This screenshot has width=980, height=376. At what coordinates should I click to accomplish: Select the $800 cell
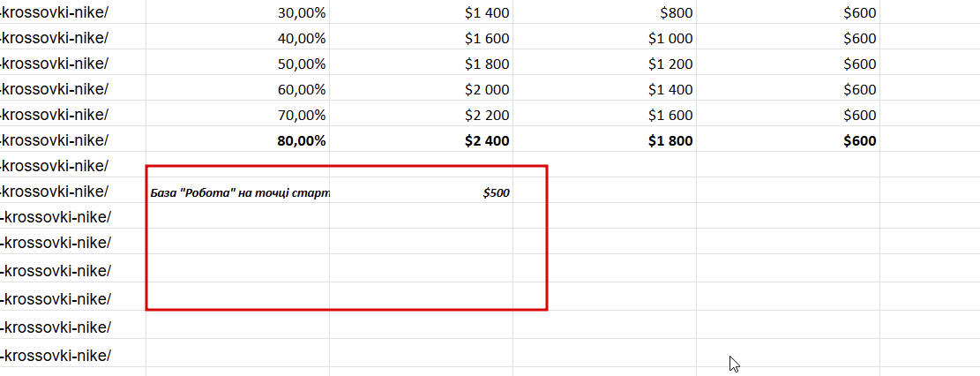click(x=604, y=12)
